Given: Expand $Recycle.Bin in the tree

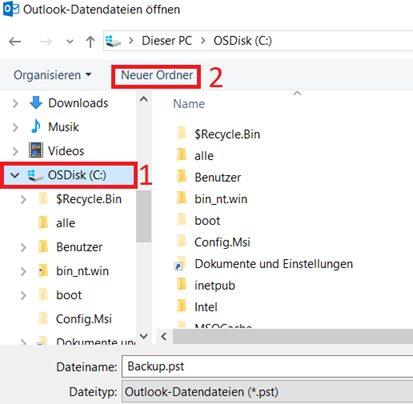Looking at the screenshot, I should tap(23, 199).
